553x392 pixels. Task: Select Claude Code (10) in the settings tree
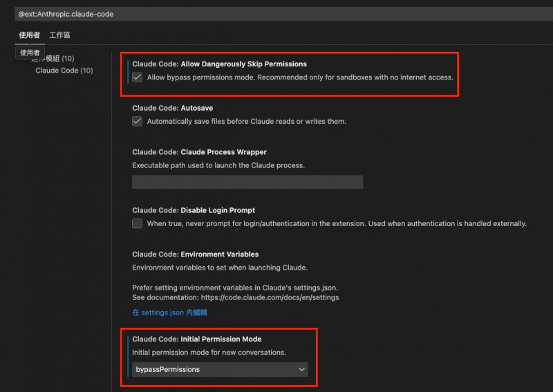pos(64,71)
